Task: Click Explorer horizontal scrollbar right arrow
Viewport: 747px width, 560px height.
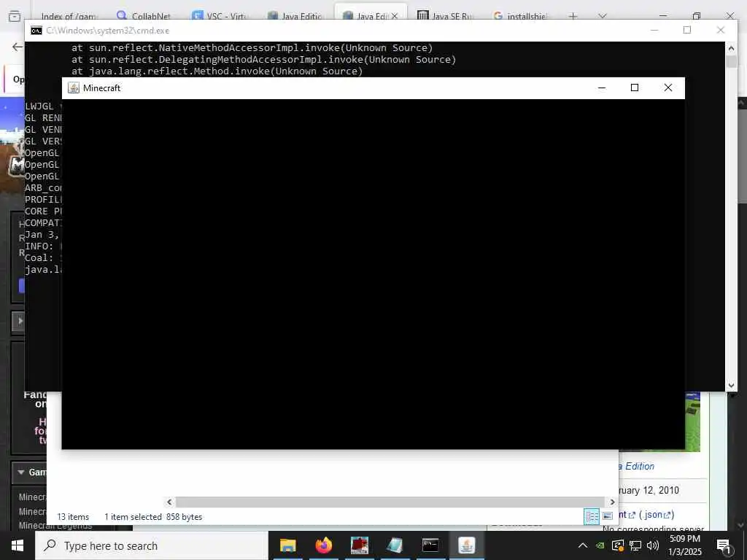Action: (613, 502)
